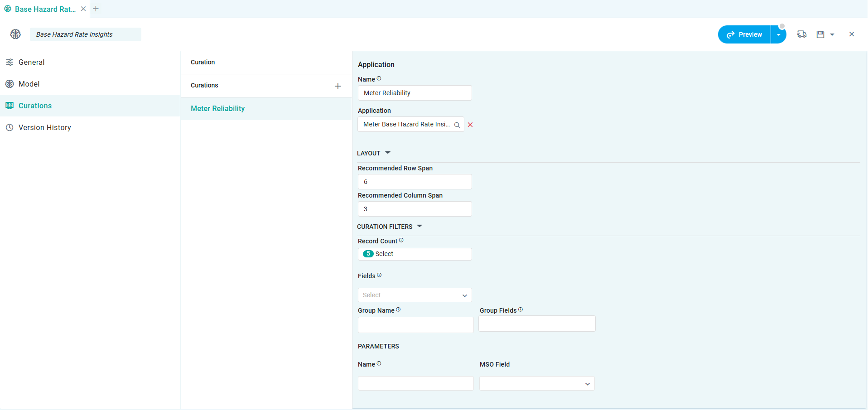Click the info icon next to Group Fields
The height and width of the screenshot is (411, 868).
click(521, 310)
